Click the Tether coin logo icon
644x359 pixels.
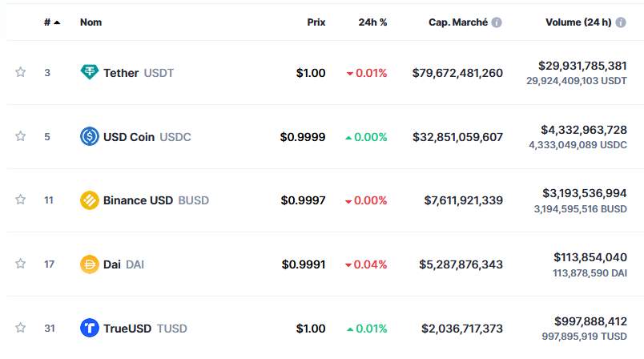[90, 73]
